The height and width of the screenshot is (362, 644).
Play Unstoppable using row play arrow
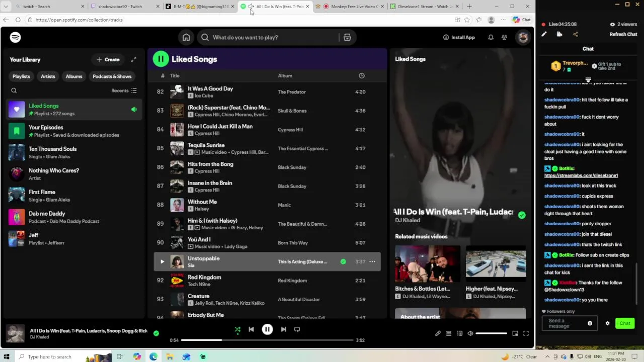click(162, 261)
